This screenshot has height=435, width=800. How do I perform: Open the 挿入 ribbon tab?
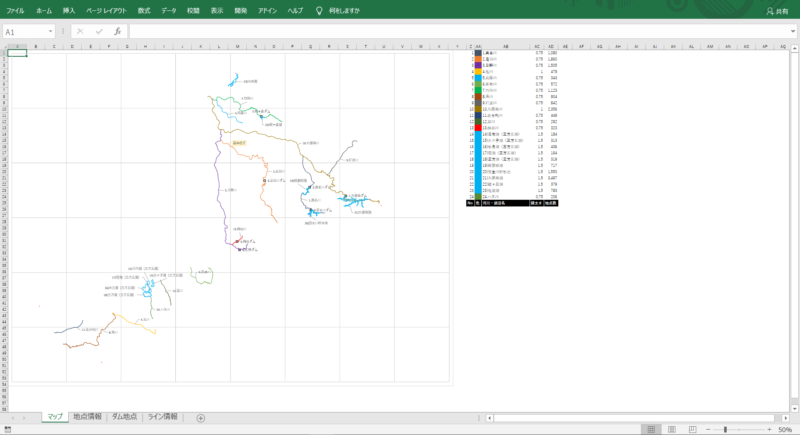[x=69, y=10]
